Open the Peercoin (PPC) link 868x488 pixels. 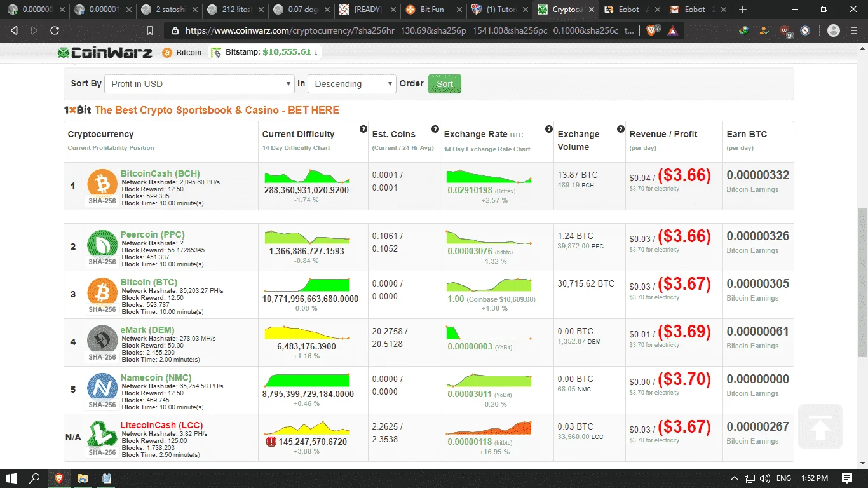(x=153, y=234)
